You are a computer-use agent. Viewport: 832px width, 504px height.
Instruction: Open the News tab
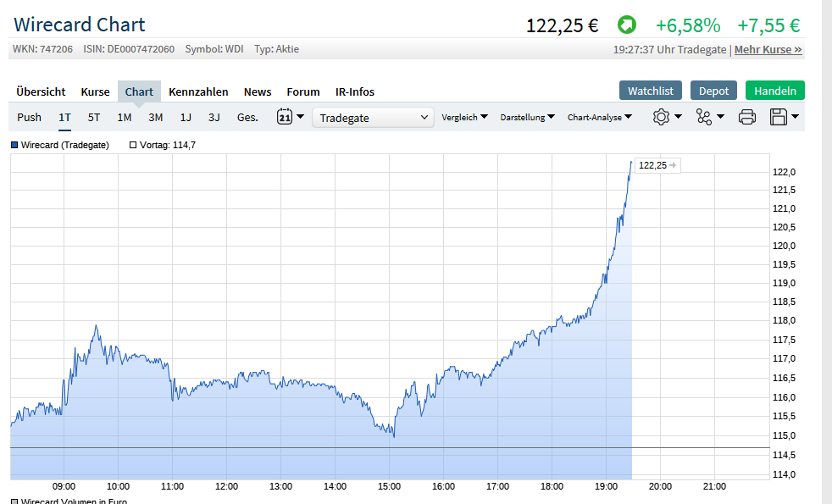point(258,91)
